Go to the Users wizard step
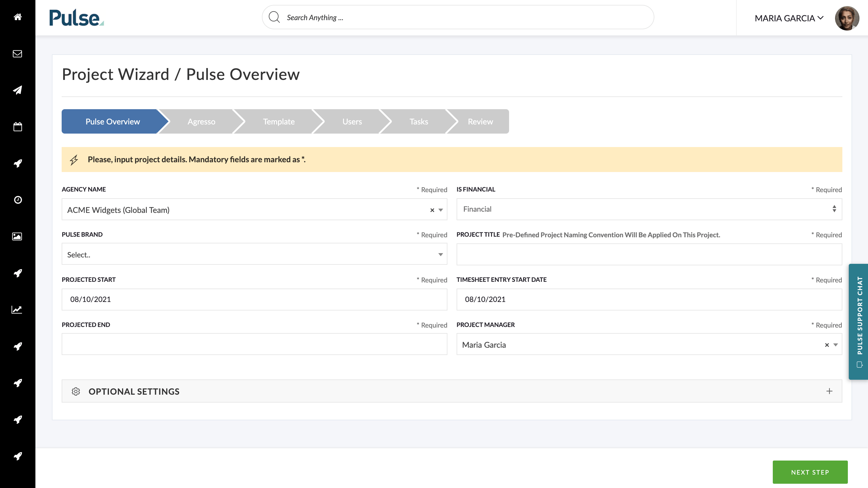The height and width of the screenshot is (488, 868). pos(352,122)
